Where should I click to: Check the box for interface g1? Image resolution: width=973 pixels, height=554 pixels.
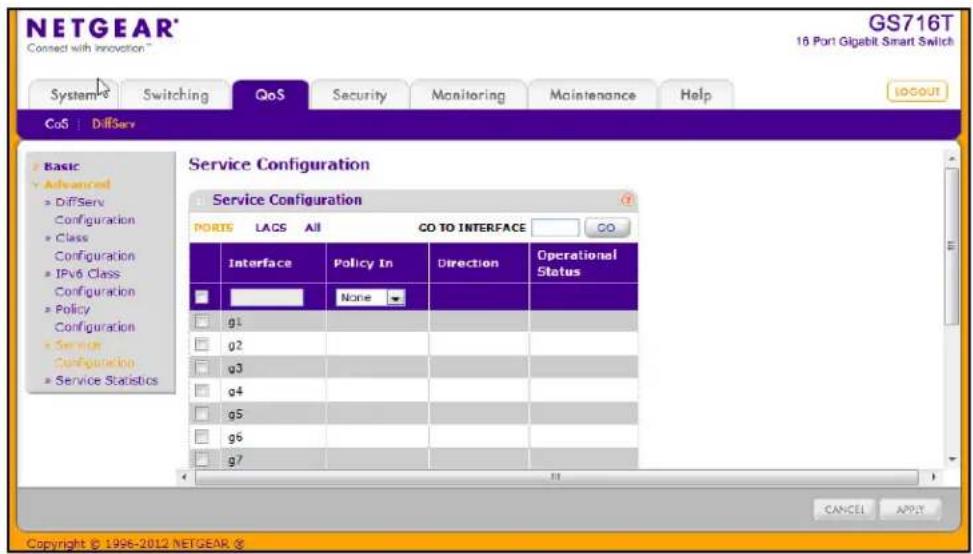pyautogui.click(x=202, y=321)
